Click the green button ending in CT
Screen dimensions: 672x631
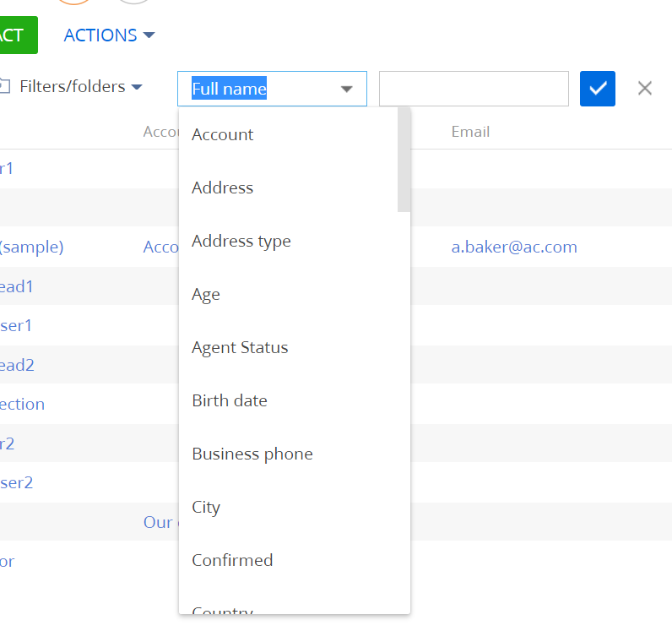tap(19, 35)
